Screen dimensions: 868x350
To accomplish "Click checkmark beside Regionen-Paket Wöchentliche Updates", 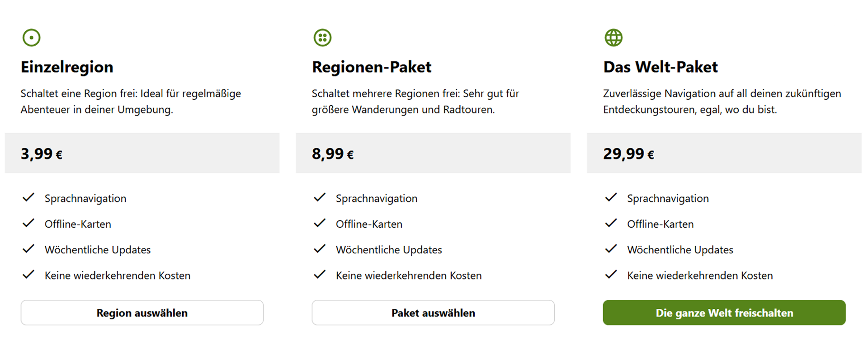I will pos(320,249).
